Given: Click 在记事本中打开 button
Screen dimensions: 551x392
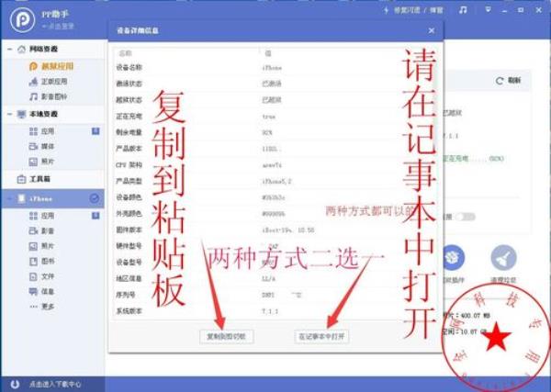Looking at the screenshot, I should tap(321, 337).
